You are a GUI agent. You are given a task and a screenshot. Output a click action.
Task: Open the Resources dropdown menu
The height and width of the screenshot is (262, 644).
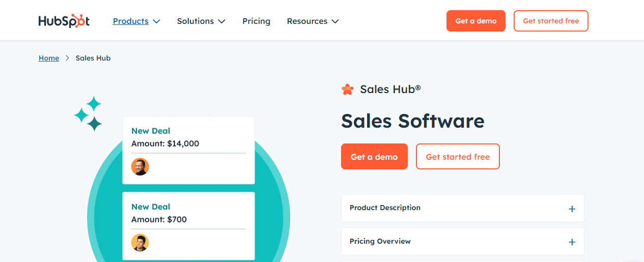point(313,21)
